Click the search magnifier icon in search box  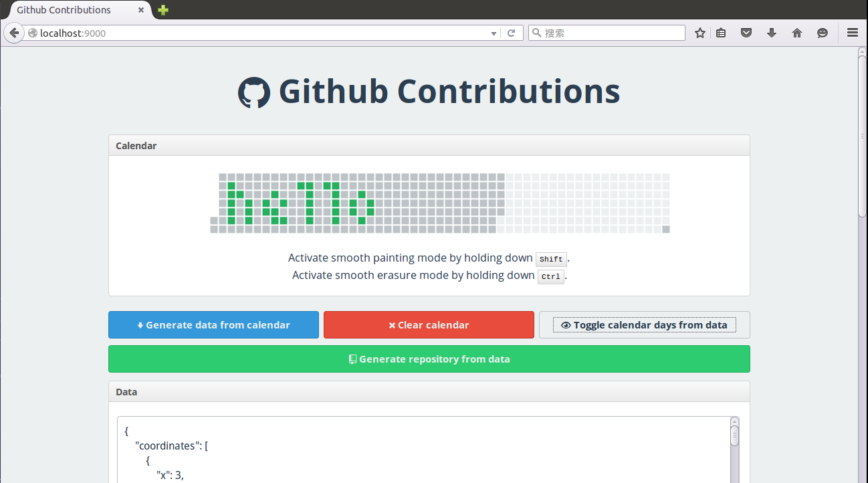(x=536, y=33)
